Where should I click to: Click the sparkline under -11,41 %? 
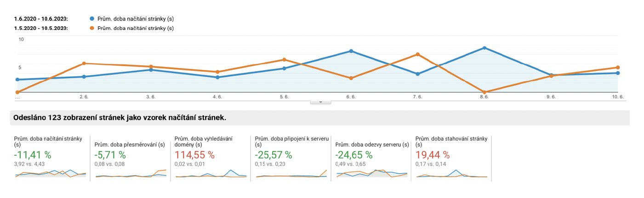pyautogui.click(x=51, y=173)
